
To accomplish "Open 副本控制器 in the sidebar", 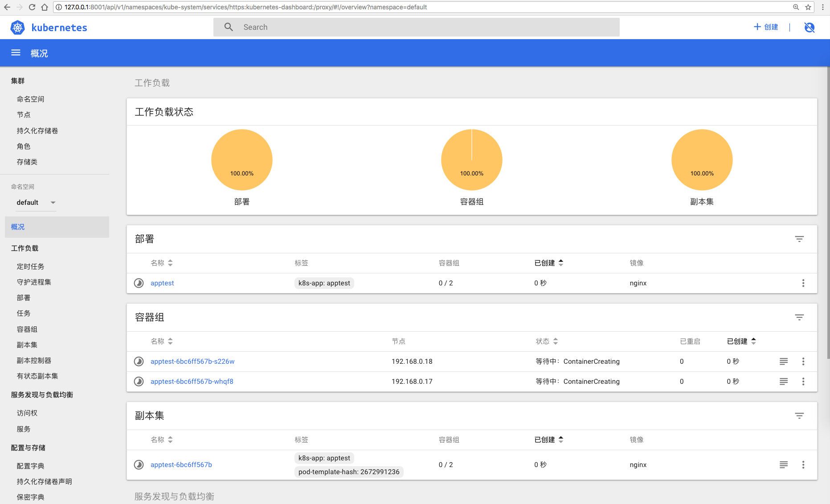I will 34,361.
